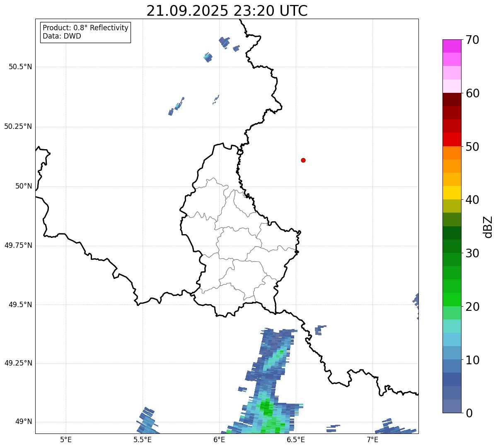This screenshot has width=498, height=448.
Task: Click the 6°E longitude label
Action: (219, 439)
